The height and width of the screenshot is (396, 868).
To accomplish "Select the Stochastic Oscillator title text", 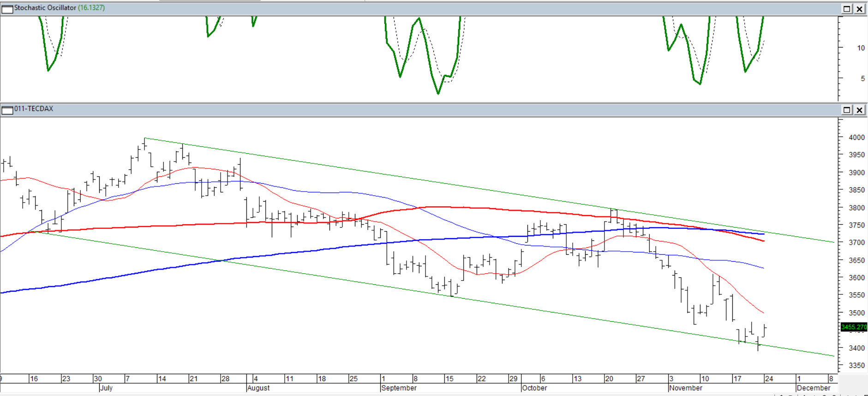I will pos(45,8).
